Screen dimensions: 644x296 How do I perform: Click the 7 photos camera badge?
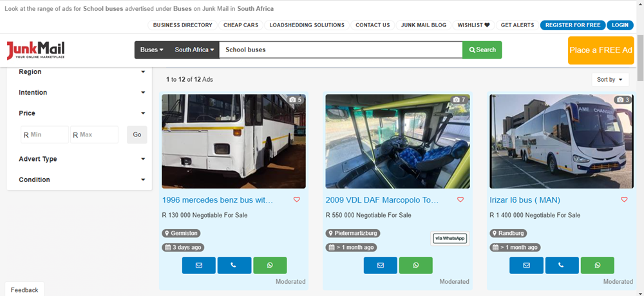coord(460,100)
